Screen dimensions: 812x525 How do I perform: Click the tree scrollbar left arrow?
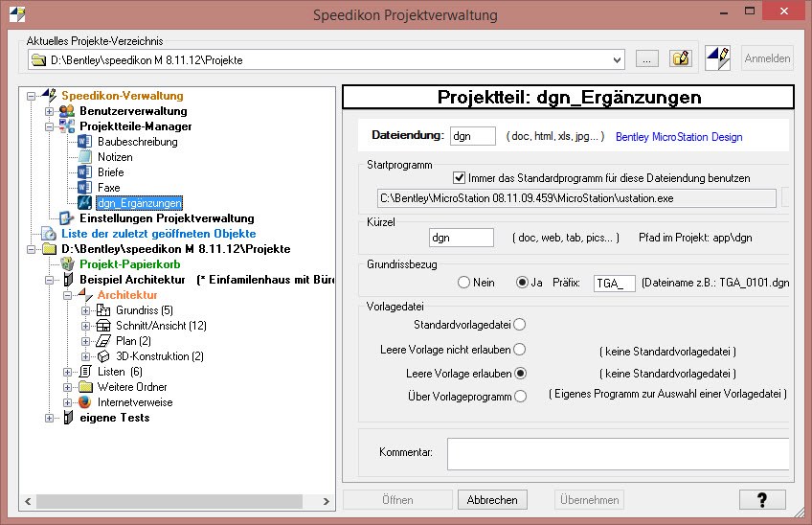(28, 501)
